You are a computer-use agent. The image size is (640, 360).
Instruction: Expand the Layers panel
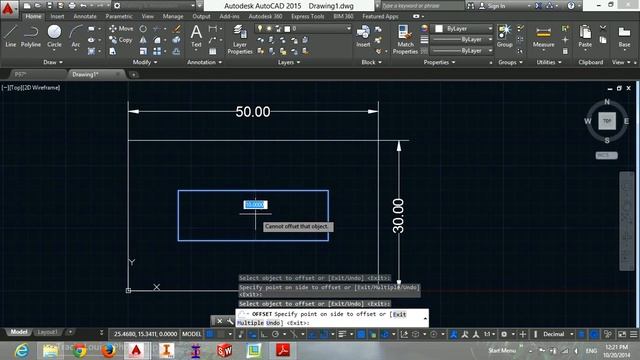click(289, 62)
